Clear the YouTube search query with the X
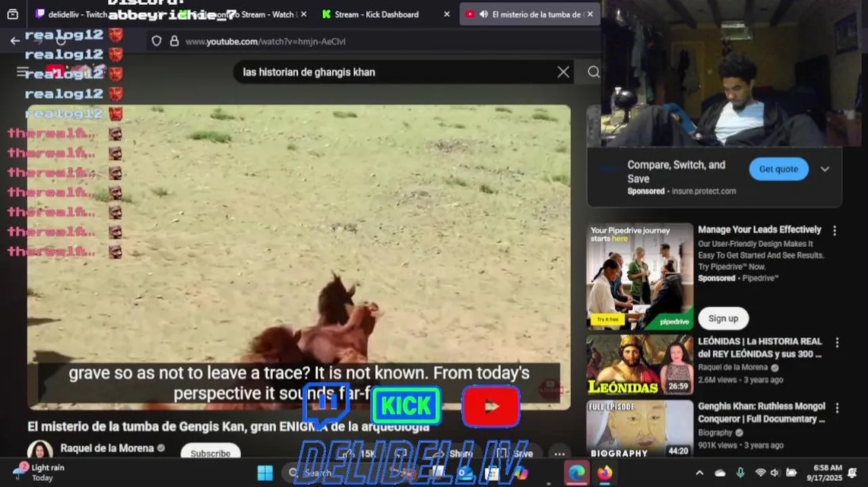This screenshot has height=487, width=868. coord(563,72)
